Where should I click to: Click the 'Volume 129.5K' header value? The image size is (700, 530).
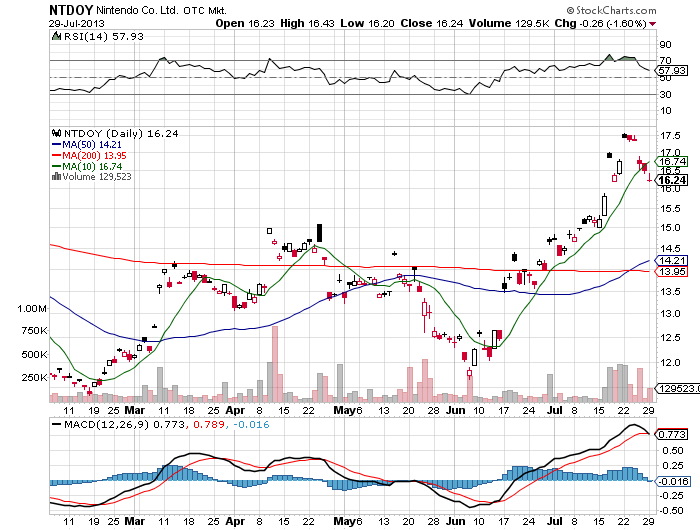509,23
